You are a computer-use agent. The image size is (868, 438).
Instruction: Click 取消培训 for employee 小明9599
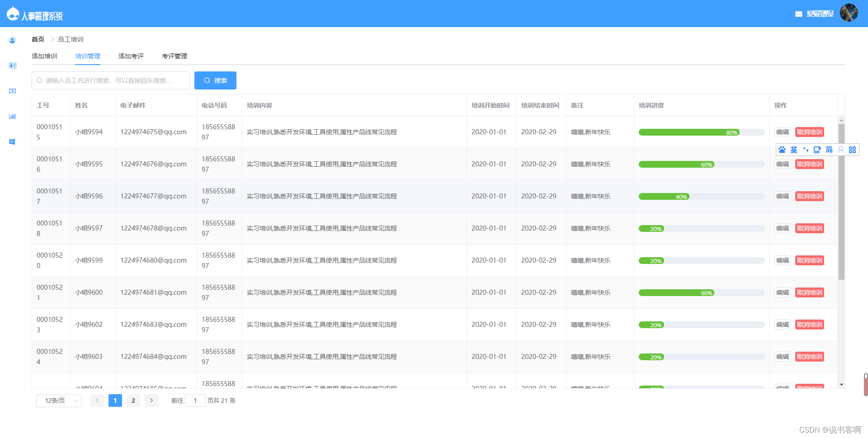[810, 260]
